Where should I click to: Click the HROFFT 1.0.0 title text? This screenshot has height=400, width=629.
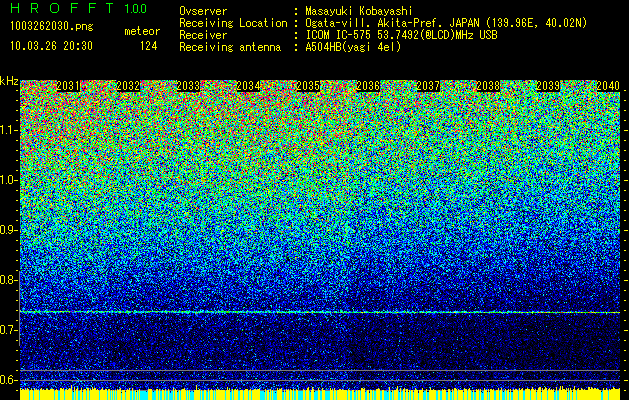pos(78,8)
